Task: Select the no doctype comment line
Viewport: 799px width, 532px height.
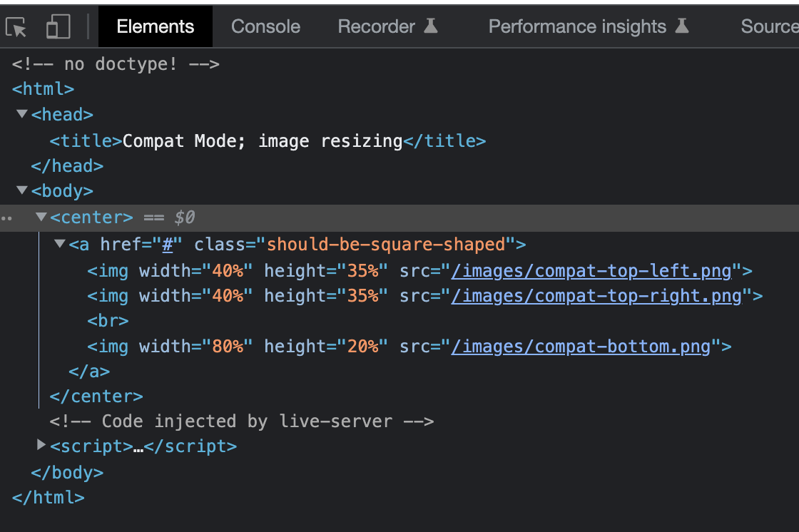Action: pyautogui.click(x=116, y=63)
